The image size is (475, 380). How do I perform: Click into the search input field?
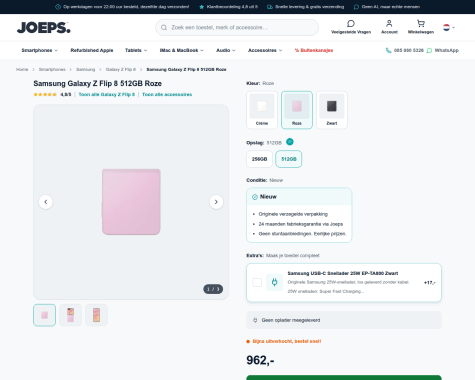click(x=237, y=27)
